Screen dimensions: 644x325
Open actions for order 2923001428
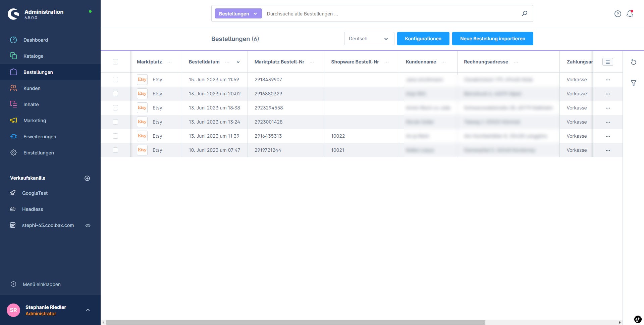608,122
